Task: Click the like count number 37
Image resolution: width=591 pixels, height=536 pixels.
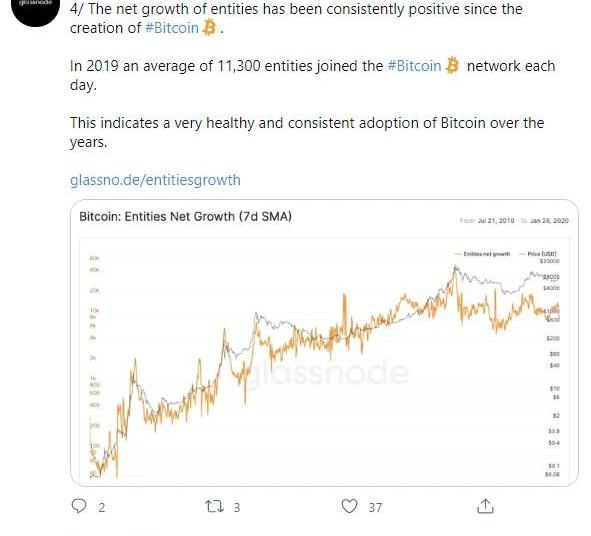Action: click(375, 507)
